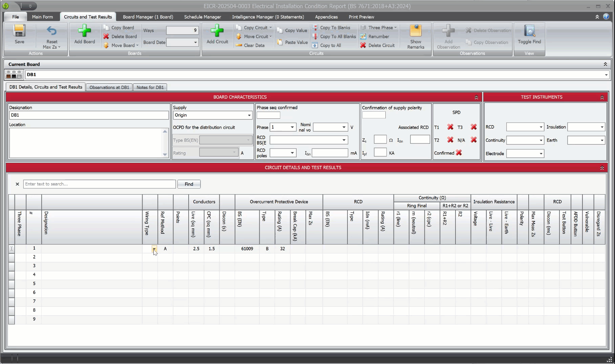Open Show Remarks notes icon
Viewport: 615px width, 364px height.
coord(416,31)
